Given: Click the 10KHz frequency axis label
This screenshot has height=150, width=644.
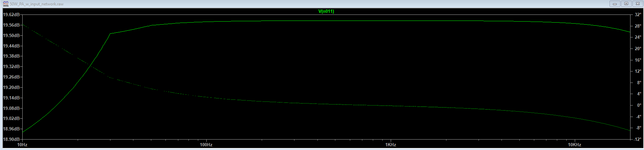Looking at the screenshot, I should pyautogui.click(x=574, y=145).
